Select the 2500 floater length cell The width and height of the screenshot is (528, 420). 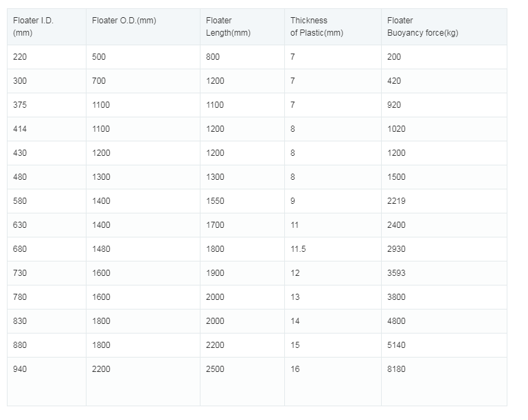pyautogui.click(x=215, y=369)
